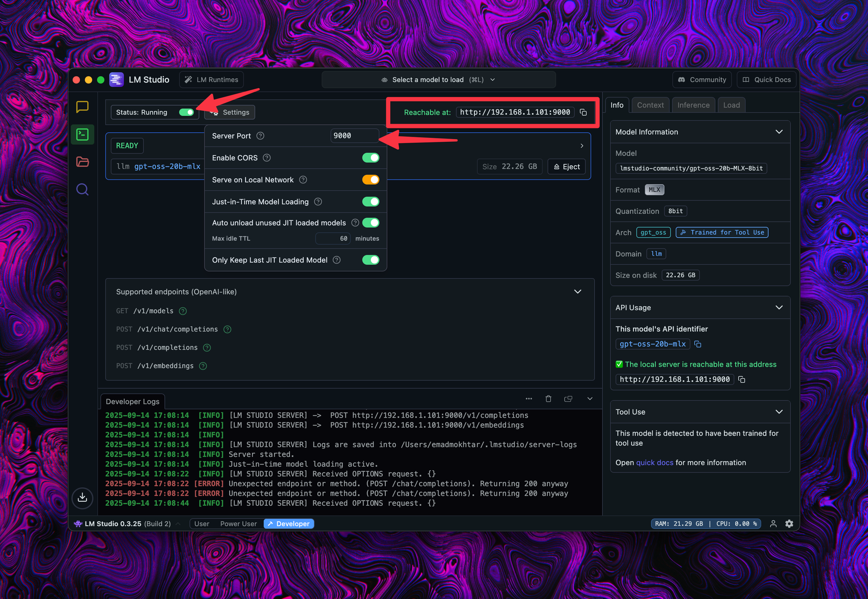Show help for POST /v1/completions endpoint
The width and height of the screenshot is (868, 599).
[x=207, y=347]
